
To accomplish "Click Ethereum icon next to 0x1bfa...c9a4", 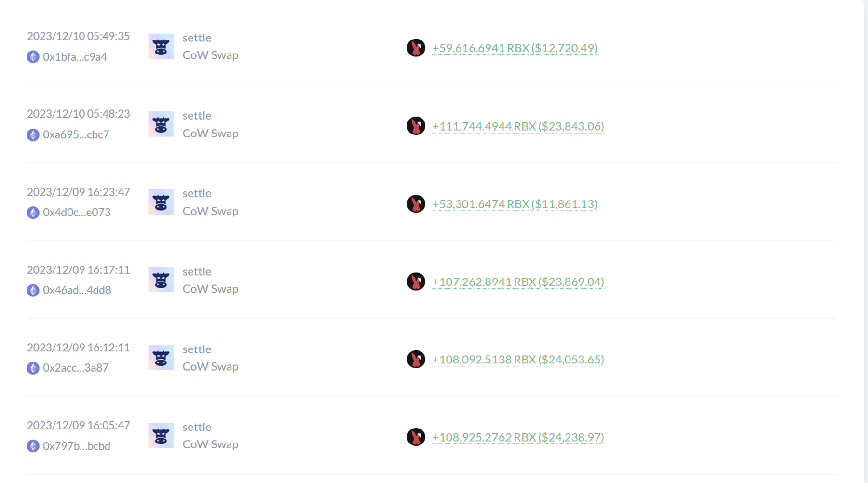I will coord(33,57).
